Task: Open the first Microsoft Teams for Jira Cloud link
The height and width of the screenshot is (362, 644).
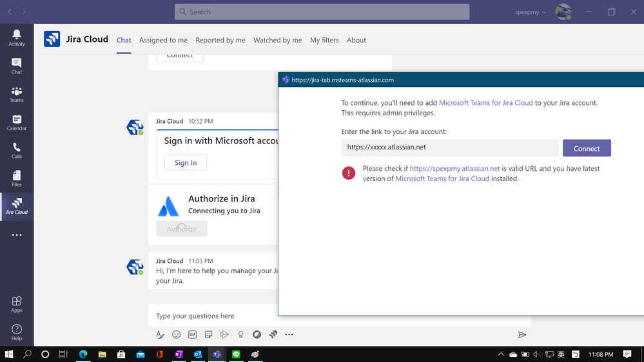Action: (x=485, y=102)
